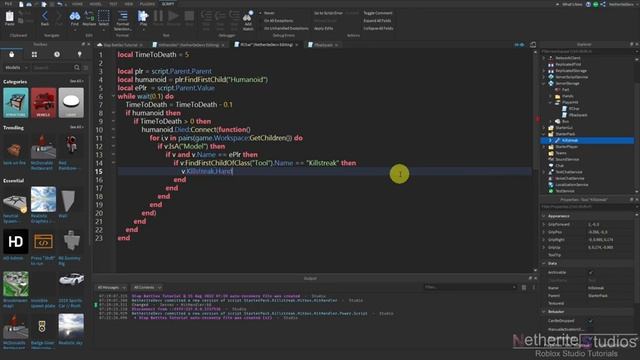The height and width of the screenshot is (360, 640).
Task: Select the RChar script icon in Explorer
Action: (564, 109)
